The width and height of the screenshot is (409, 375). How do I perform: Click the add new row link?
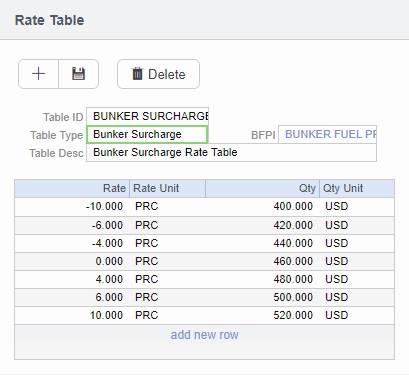[x=204, y=335]
